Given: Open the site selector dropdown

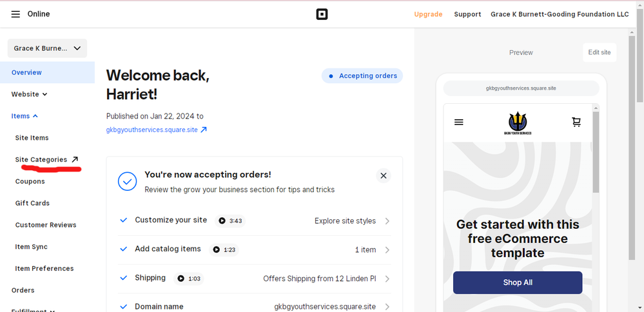Looking at the screenshot, I should point(47,48).
